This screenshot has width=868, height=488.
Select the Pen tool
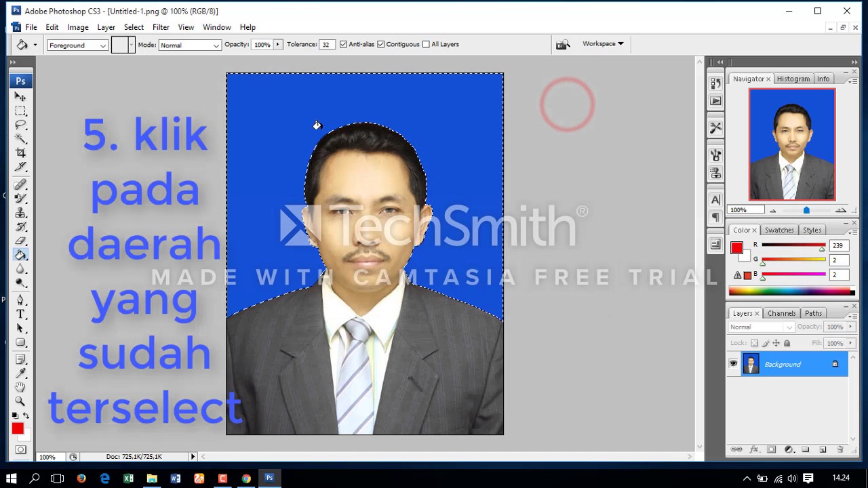20,300
